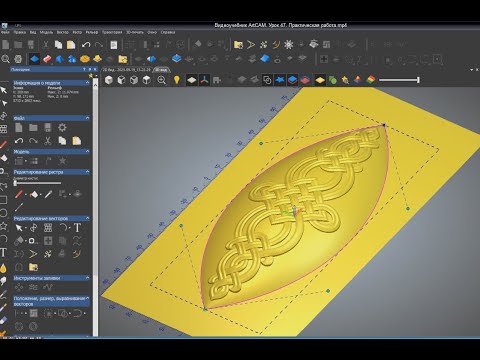Click the orange relief icon in second toolbar
Screen dimensions: 480x360
(85, 59)
